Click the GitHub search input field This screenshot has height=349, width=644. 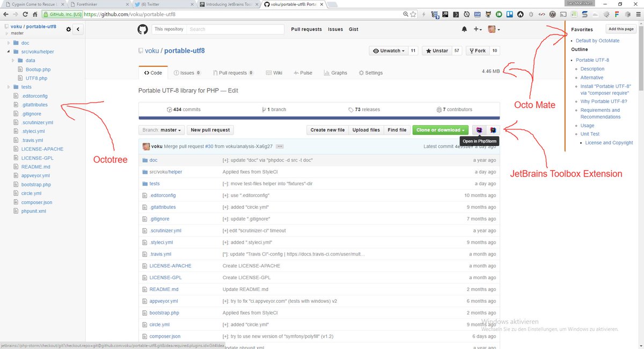236,29
